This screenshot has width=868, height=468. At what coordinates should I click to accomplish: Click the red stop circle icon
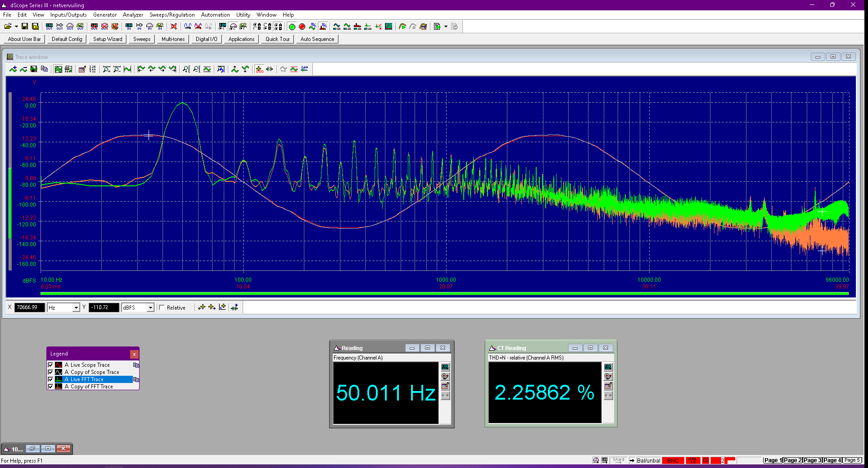[x=302, y=27]
